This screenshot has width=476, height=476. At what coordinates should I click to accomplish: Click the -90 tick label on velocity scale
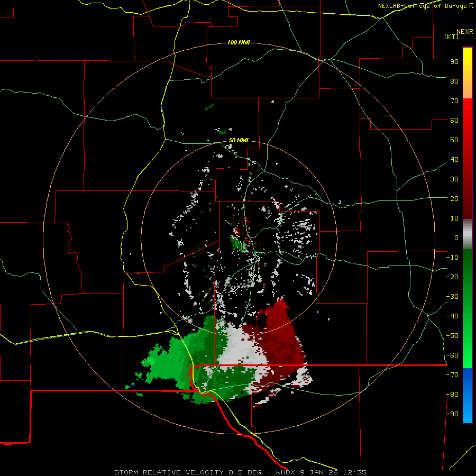click(x=452, y=414)
